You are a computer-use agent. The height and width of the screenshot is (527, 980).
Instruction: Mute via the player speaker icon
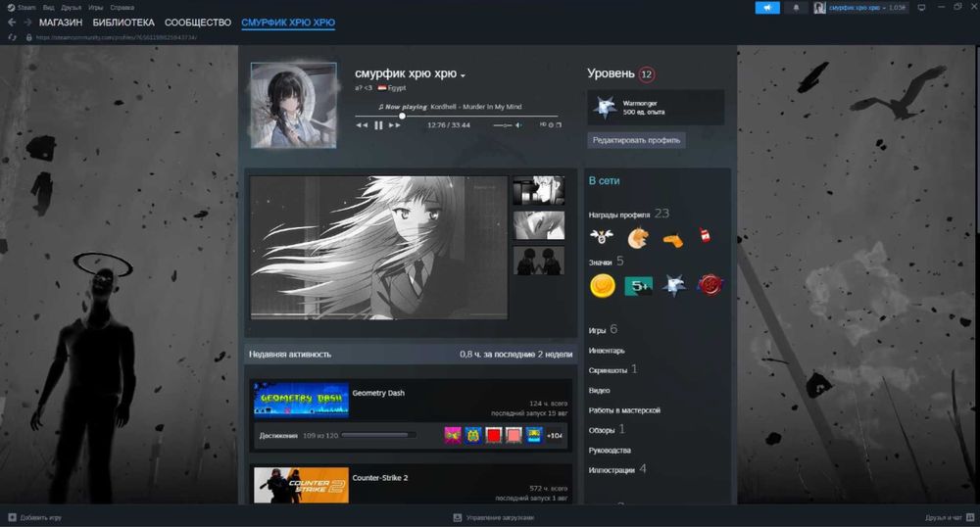(518, 124)
